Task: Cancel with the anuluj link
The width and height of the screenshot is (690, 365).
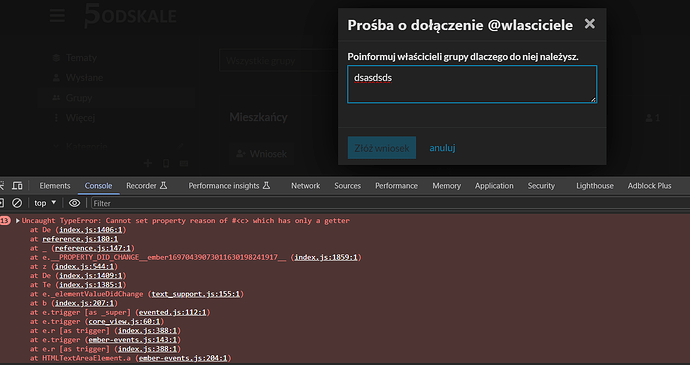Action: tap(442, 148)
